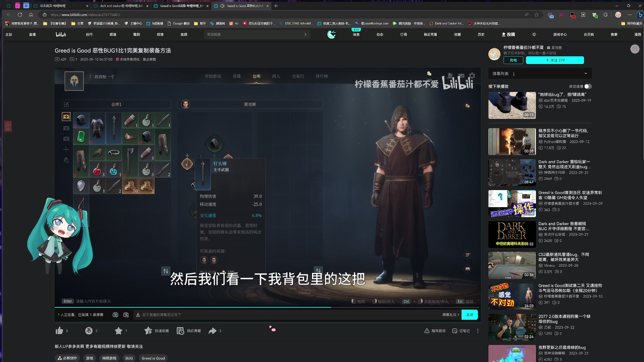
Task: Open the browser profile avatar
Action: [x=618, y=15]
